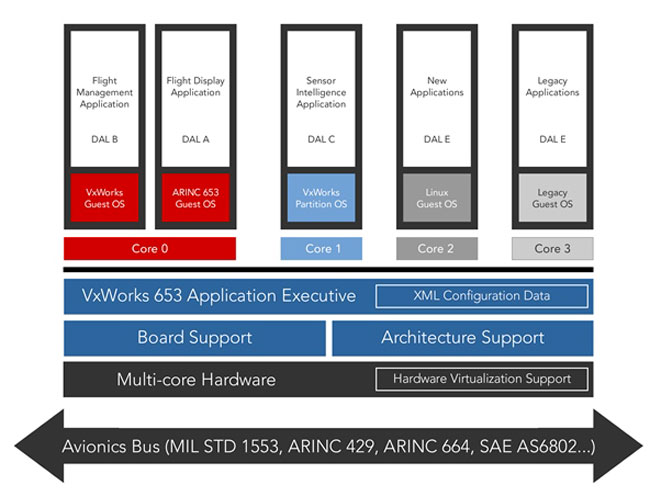This screenshot has height=496, width=650.
Task: Select the light gray Core 3 bar
Action: (x=553, y=249)
